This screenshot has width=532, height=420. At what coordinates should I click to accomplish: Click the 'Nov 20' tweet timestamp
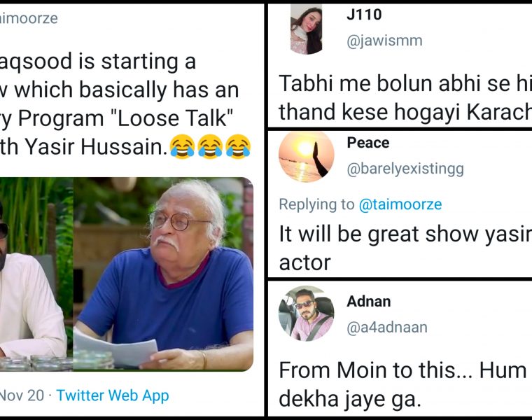[21, 395]
